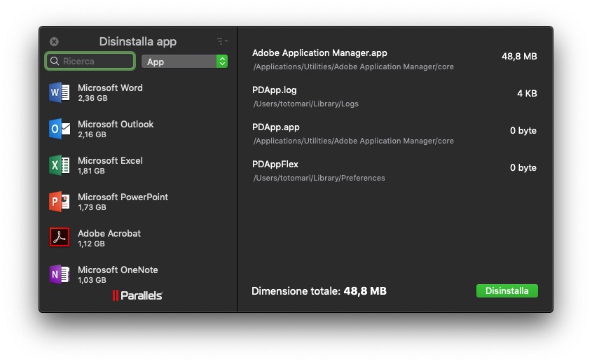Click the Microsoft OneNote app icon
Screen dimensions: 592x364
[x=60, y=274]
